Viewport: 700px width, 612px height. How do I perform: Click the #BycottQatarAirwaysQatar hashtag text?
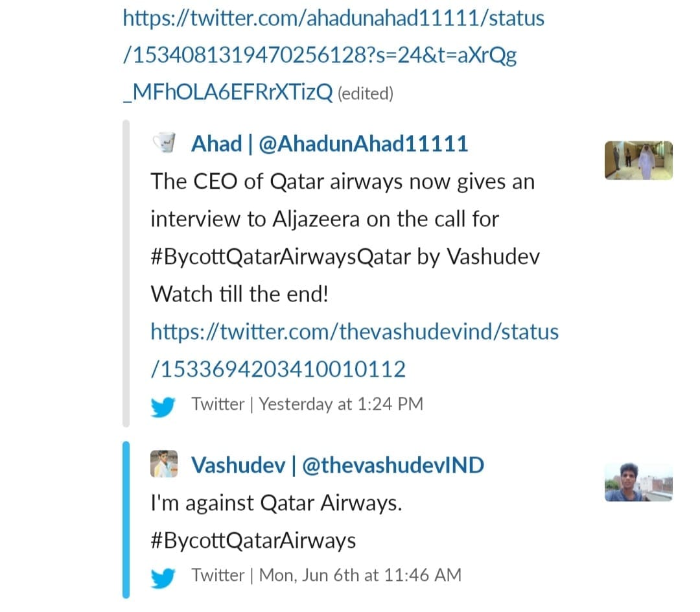281,257
